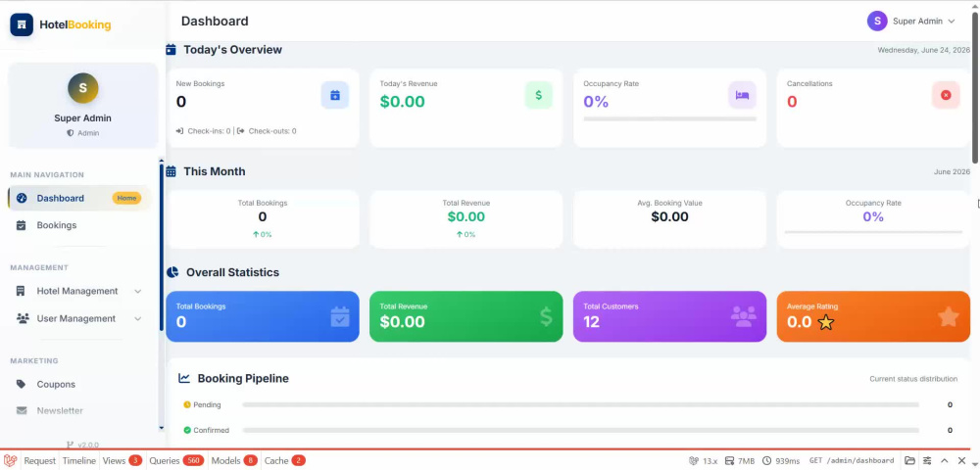Click the Overall Statistics pie chart icon
The height and width of the screenshot is (470, 980).
click(171, 273)
